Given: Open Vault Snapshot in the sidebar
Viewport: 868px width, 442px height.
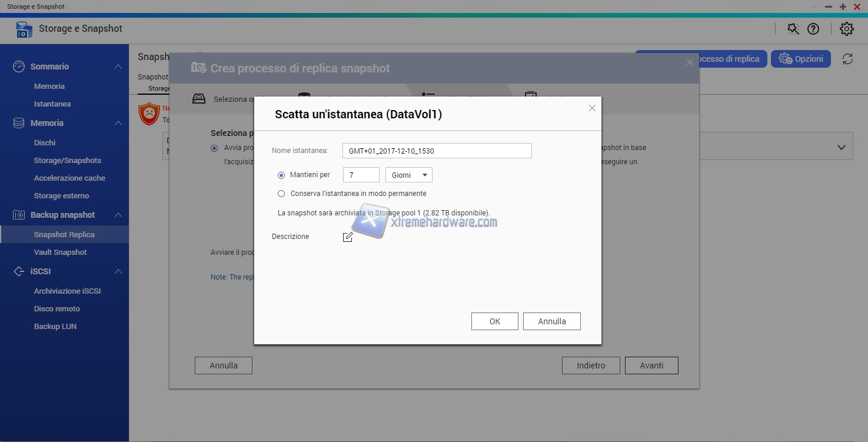Looking at the screenshot, I should point(60,252).
